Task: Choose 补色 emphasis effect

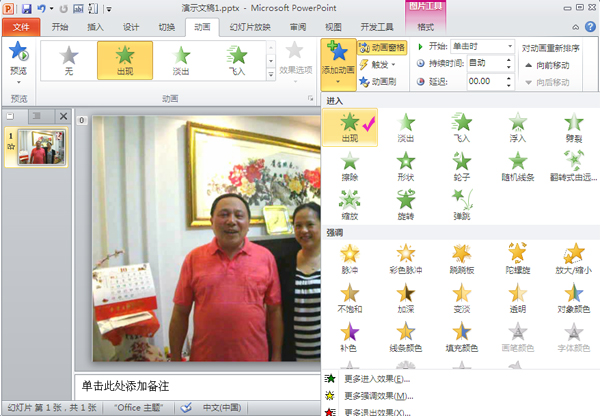Action: tap(350, 337)
